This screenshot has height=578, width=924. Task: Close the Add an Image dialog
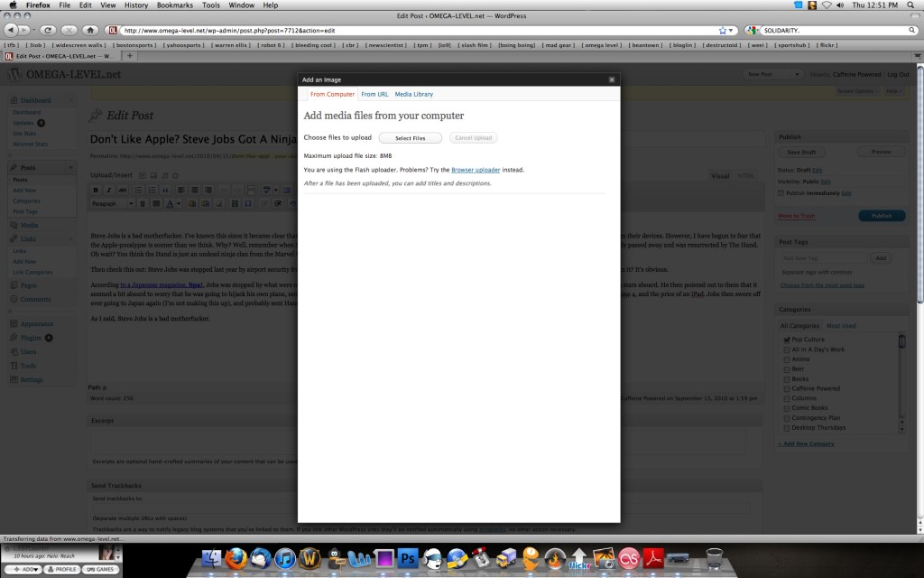click(x=612, y=79)
